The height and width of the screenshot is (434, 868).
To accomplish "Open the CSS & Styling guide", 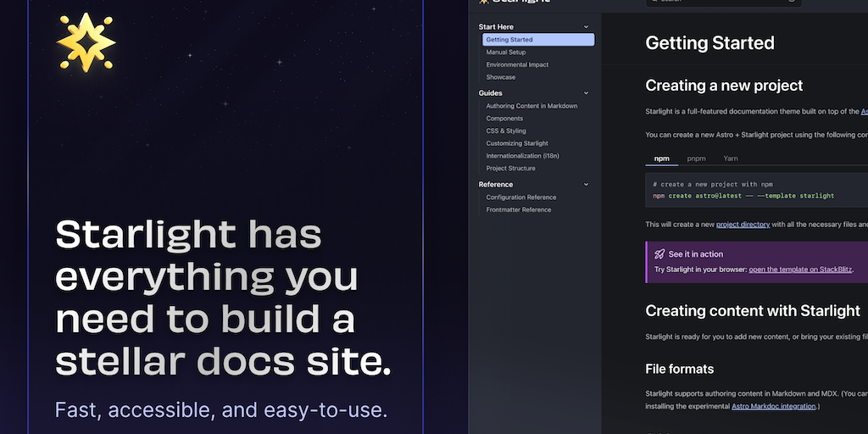I will [506, 131].
